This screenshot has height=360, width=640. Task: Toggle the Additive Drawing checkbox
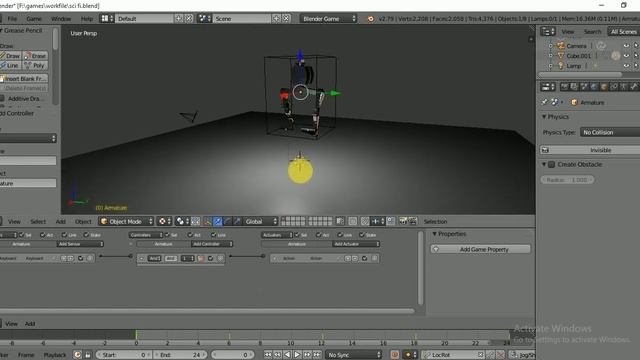(2, 98)
